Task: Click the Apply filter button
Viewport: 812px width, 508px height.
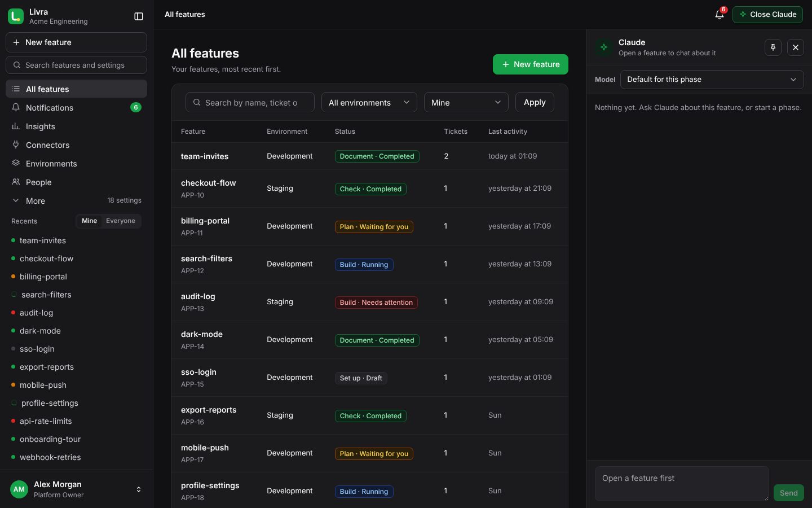Action: [x=535, y=102]
